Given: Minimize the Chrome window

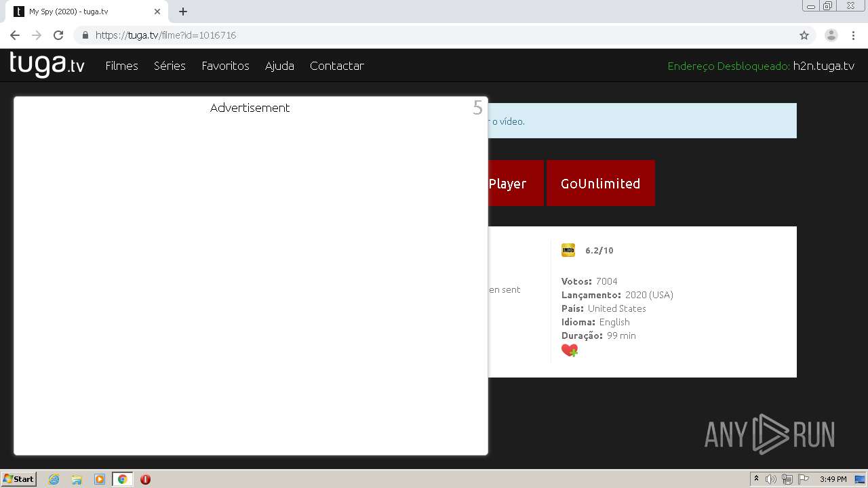Looking at the screenshot, I should 811,6.
